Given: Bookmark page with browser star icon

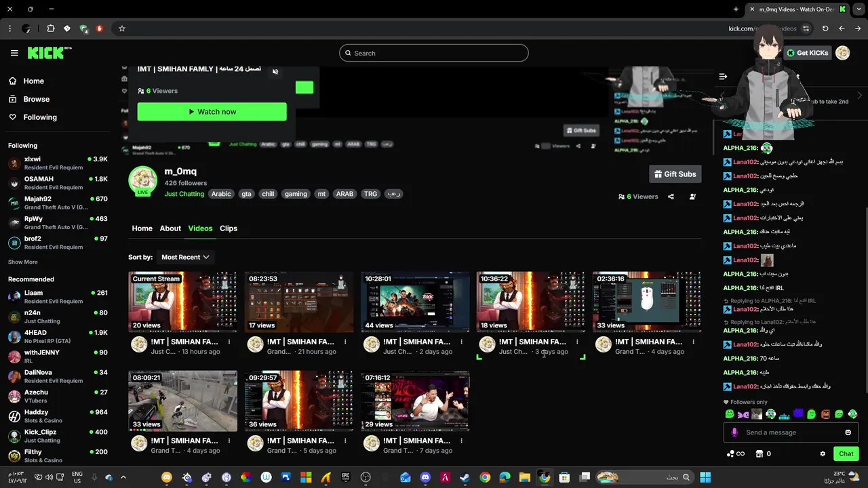Looking at the screenshot, I should point(122,28).
